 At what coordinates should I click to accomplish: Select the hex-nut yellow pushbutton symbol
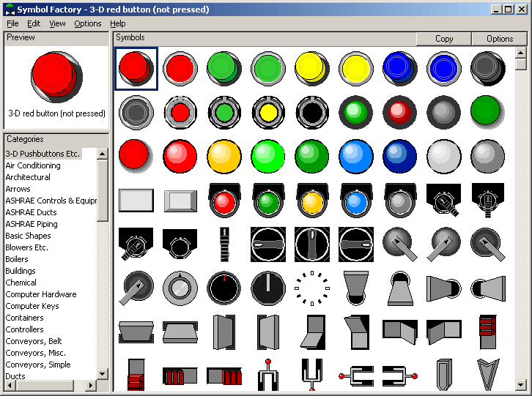tap(268, 113)
